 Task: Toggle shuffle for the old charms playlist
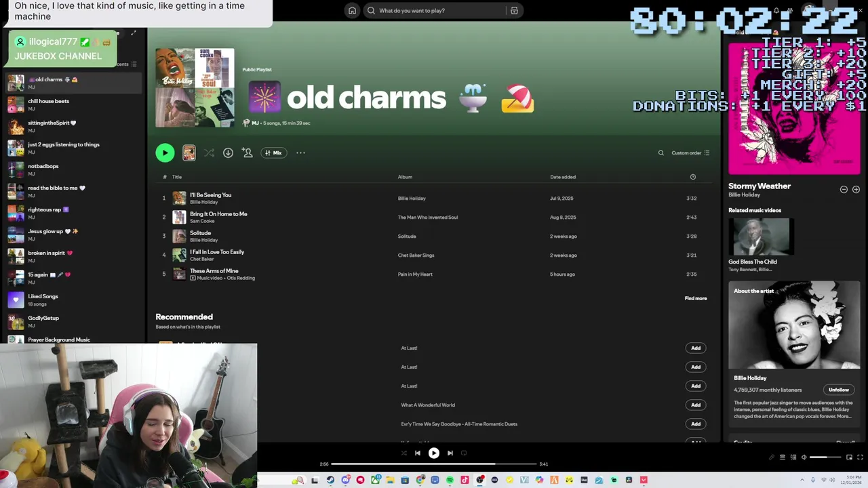[x=209, y=152]
